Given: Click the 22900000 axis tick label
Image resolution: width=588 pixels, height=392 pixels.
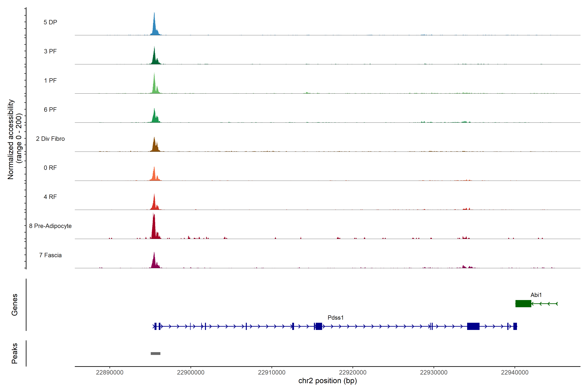Looking at the screenshot, I should pyautogui.click(x=190, y=373).
